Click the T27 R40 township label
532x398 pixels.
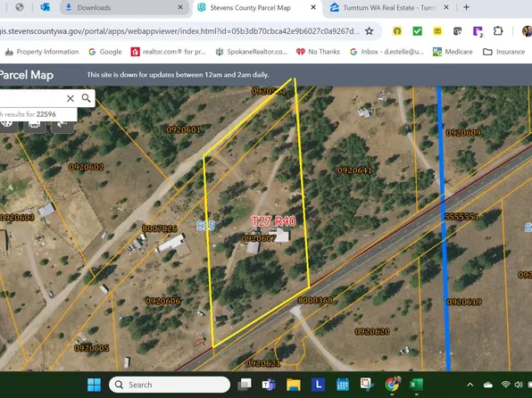[x=273, y=221]
